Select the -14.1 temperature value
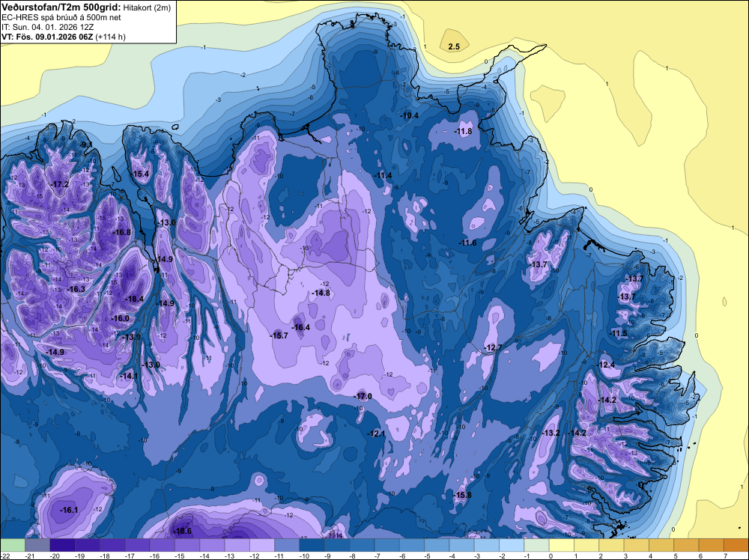749x560 pixels. click(x=129, y=376)
